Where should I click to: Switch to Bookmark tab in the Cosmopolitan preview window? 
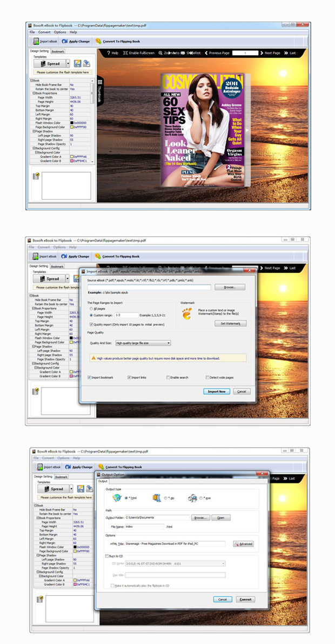57,51
